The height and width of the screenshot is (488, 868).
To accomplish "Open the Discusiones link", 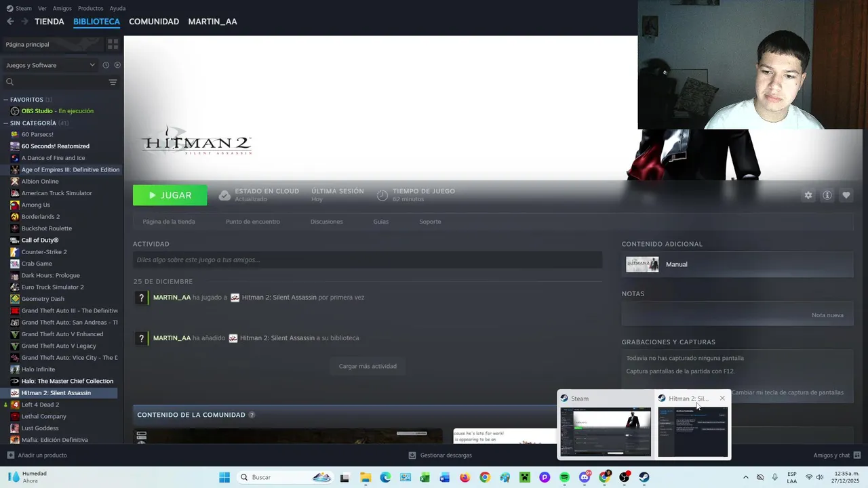I will tap(327, 222).
